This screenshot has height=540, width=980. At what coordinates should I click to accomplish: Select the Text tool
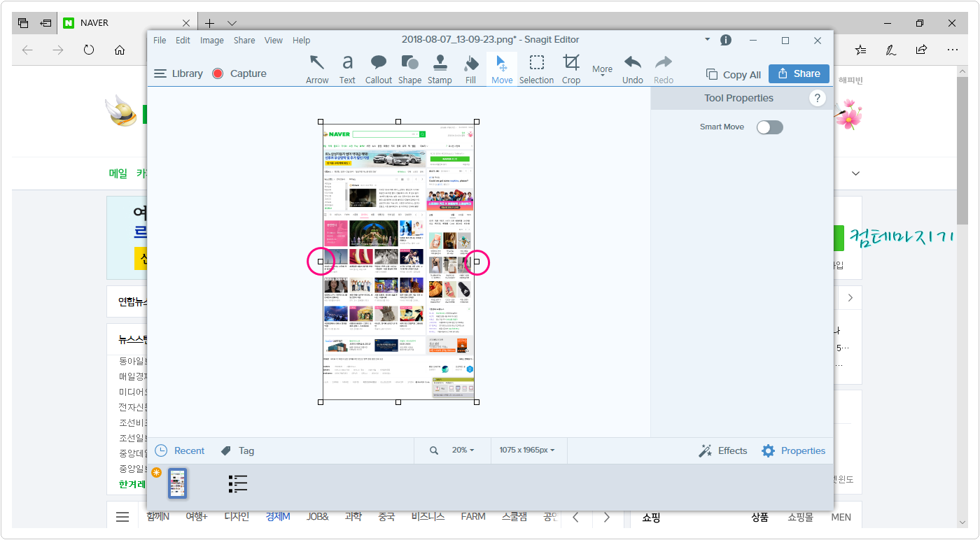(347, 69)
